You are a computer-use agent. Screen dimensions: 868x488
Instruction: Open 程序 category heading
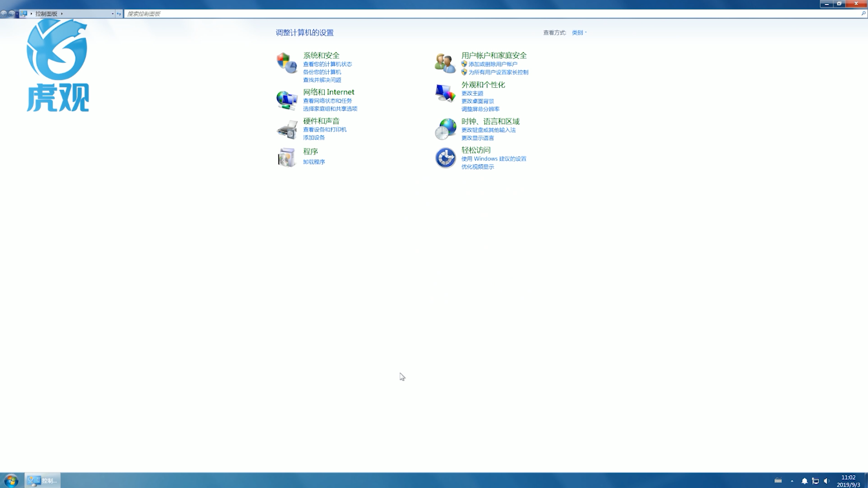(x=311, y=151)
